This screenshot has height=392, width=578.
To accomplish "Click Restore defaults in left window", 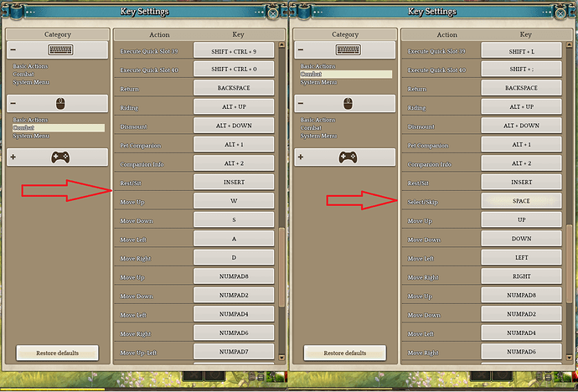I will tap(57, 353).
